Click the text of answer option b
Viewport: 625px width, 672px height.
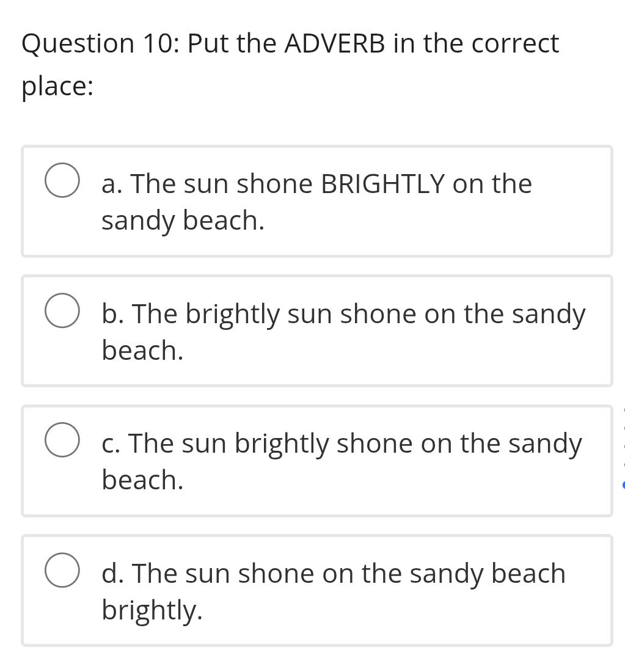(x=343, y=331)
